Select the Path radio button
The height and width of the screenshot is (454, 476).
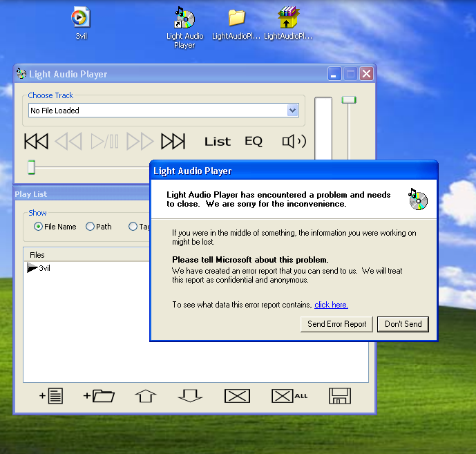tap(91, 227)
